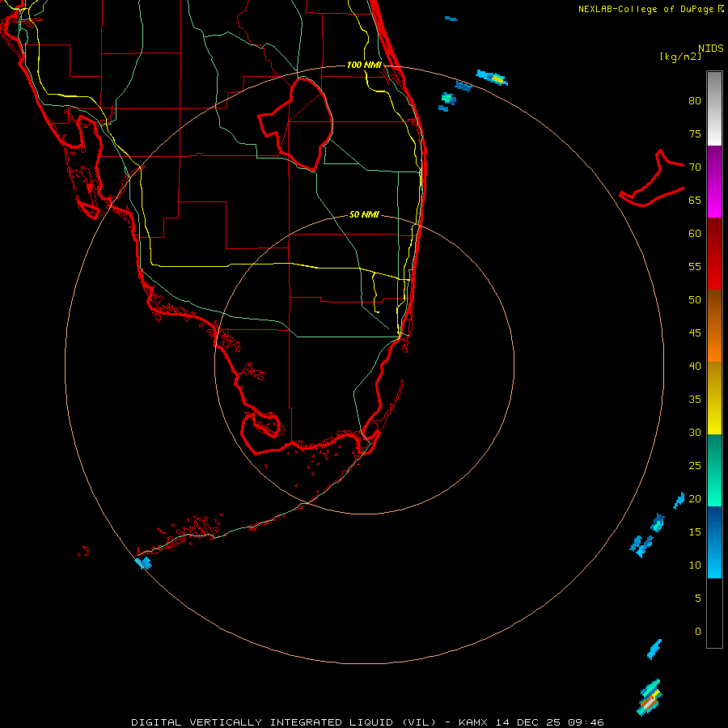Screen dimensions: 728x728
Task: Click the 25 value on color scale
Action: coord(695,466)
